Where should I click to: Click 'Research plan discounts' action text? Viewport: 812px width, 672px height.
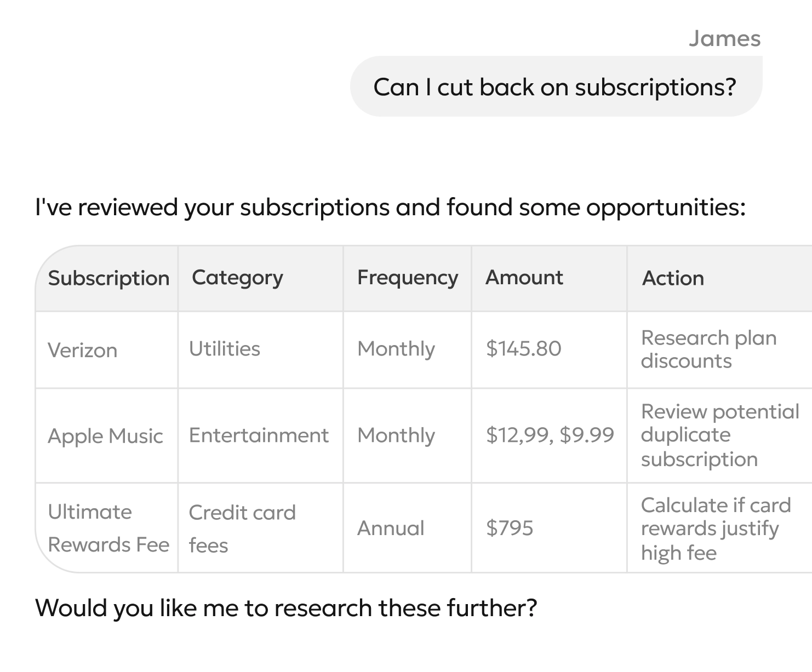pyautogui.click(x=708, y=349)
